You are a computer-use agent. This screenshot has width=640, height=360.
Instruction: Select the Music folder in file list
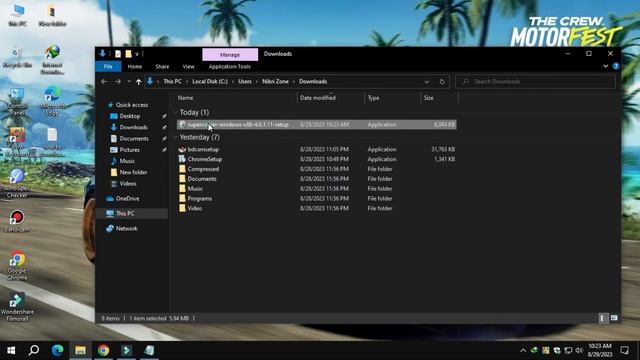pos(195,189)
